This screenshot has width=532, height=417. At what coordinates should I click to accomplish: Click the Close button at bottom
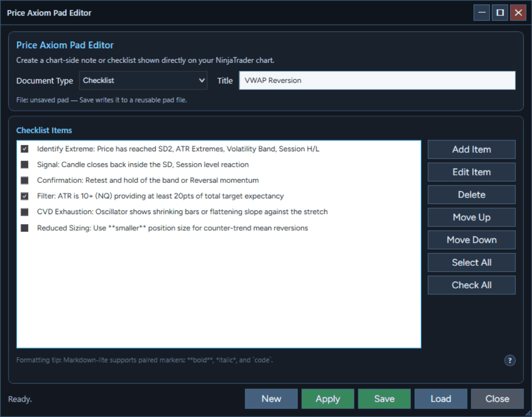coord(497,399)
